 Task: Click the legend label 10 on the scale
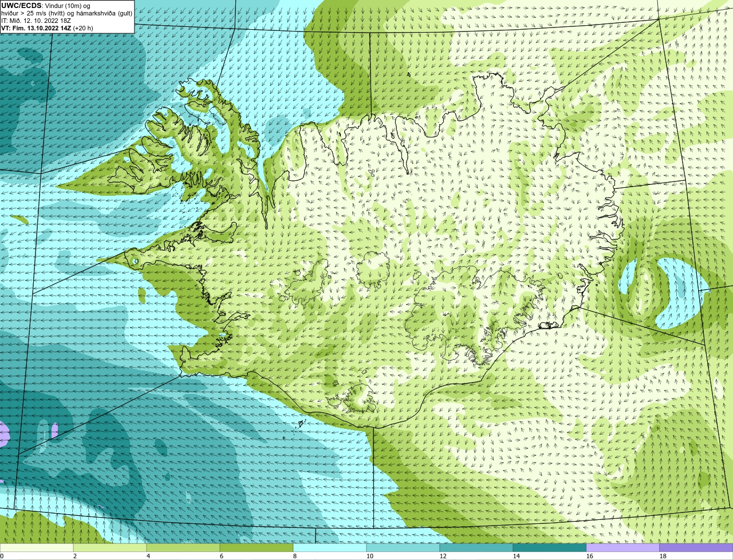[x=370, y=556]
